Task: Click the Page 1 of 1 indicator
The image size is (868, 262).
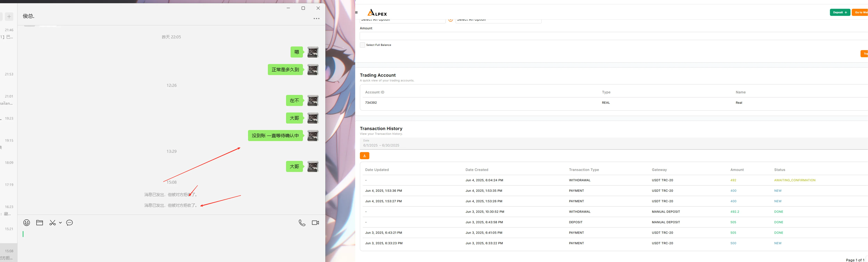Action: click(x=855, y=260)
